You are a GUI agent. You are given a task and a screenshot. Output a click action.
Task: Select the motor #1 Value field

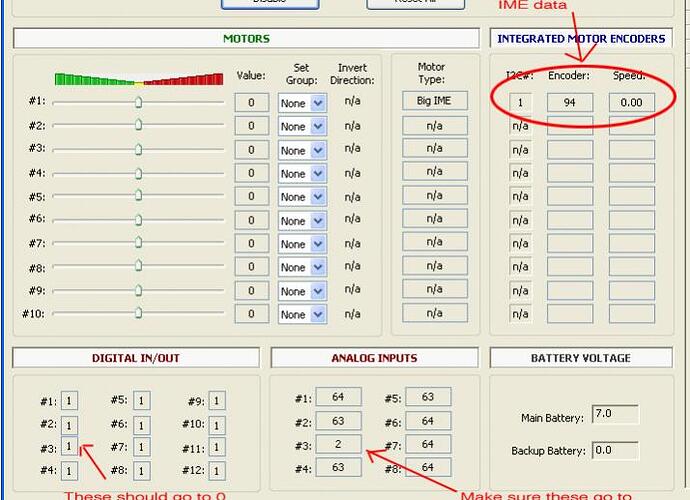pyautogui.click(x=251, y=102)
